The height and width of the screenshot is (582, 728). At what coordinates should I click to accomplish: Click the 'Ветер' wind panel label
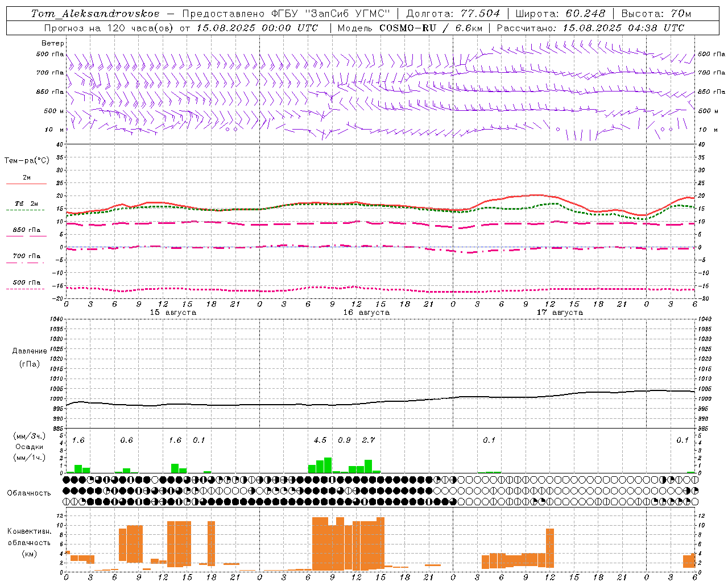(53, 43)
